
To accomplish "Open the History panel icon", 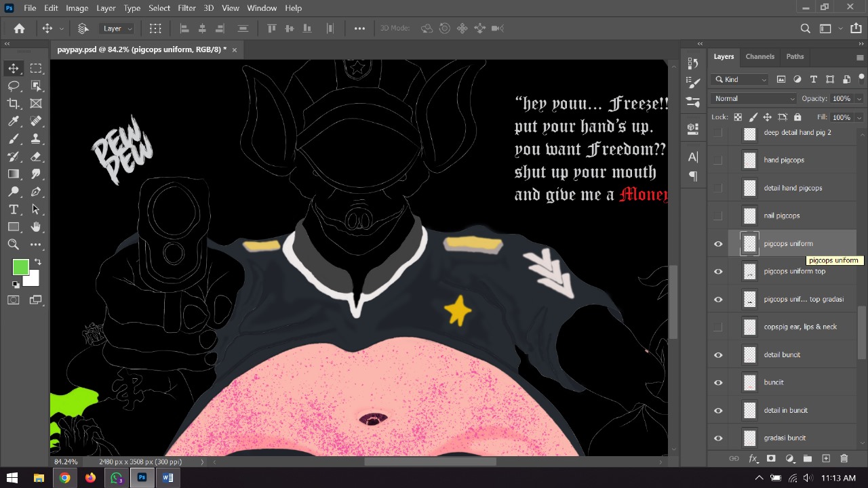I will [693, 63].
